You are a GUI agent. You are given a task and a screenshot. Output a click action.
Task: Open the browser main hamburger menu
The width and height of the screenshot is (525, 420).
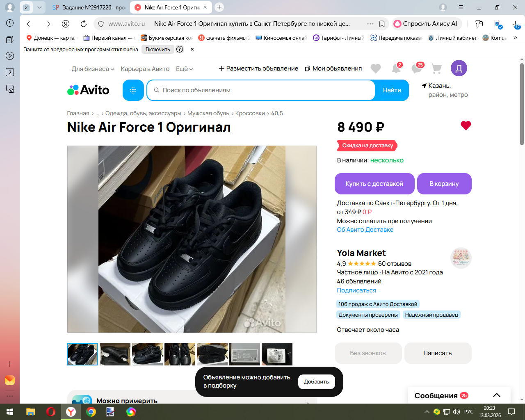click(x=461, y=7)
